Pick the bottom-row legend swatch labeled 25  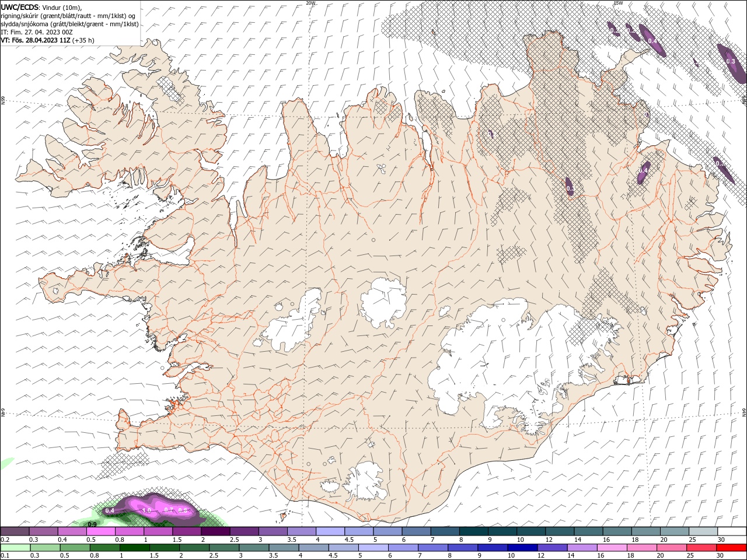point(702,548)
